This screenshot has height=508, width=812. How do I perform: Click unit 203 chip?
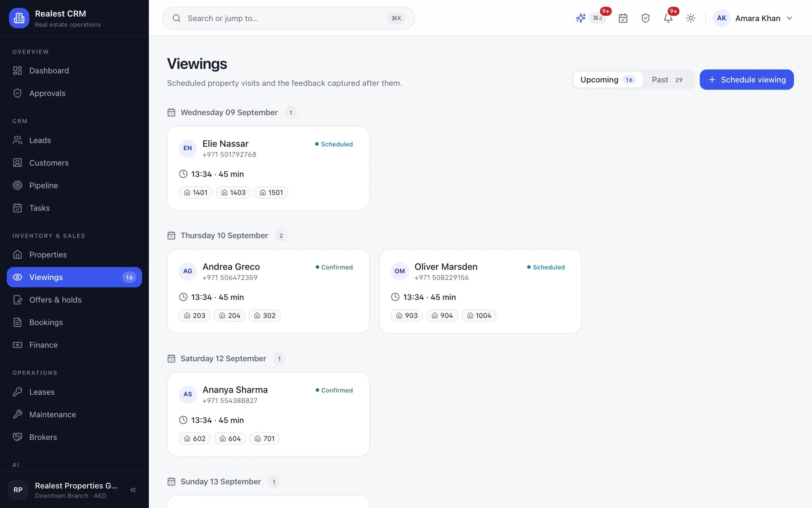point(194,316)
